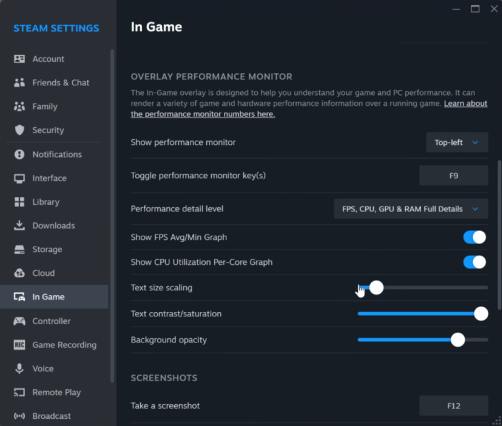The width and height of the screenshot is (502, 426).
Task: Click the In Game overlay icon
Action: (19, 297)
